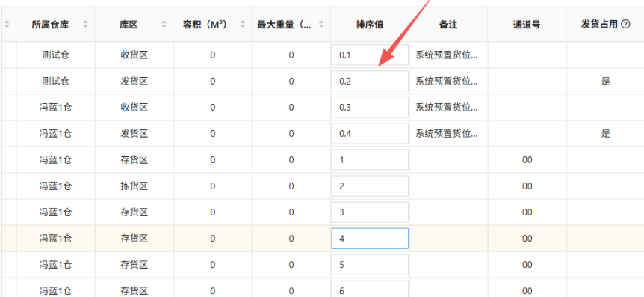Click 系统预置货位 remark in the 0.2 row
The height and width of the screenshot is (297, 644).
pos(447,81)
